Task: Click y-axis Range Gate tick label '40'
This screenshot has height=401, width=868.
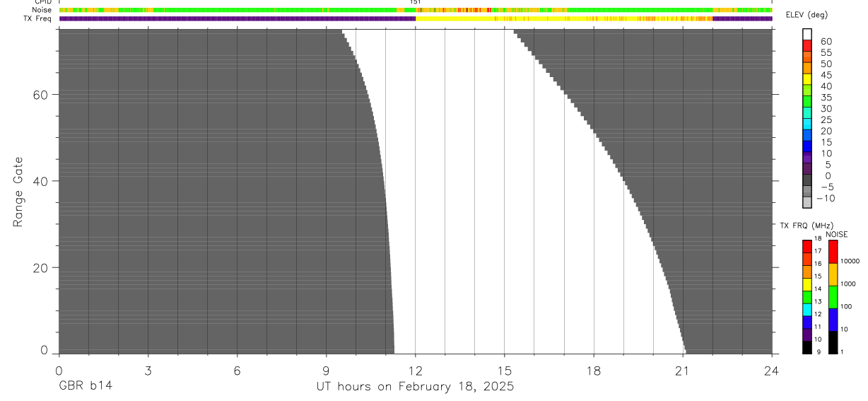Action: (x=40, y=181)
